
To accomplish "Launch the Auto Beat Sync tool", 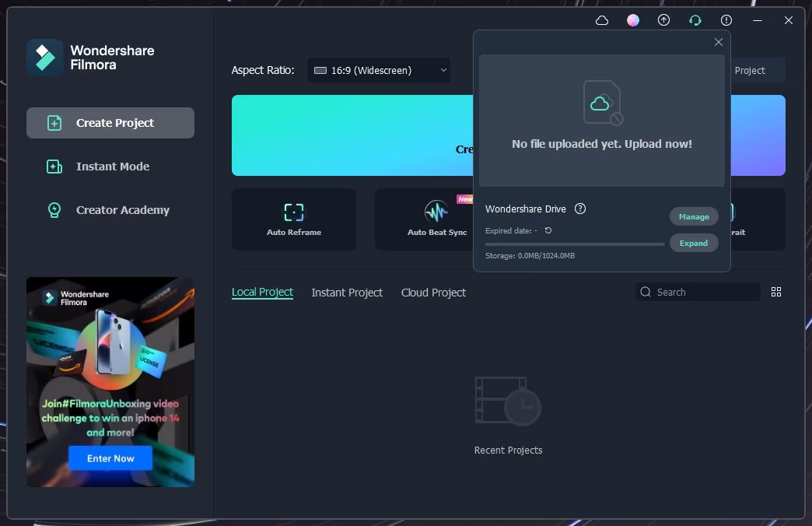I will click(424, 219).
